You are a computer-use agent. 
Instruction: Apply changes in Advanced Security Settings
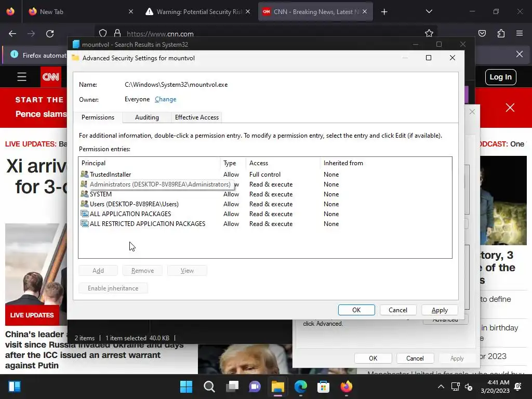click(x=440, y=310)
